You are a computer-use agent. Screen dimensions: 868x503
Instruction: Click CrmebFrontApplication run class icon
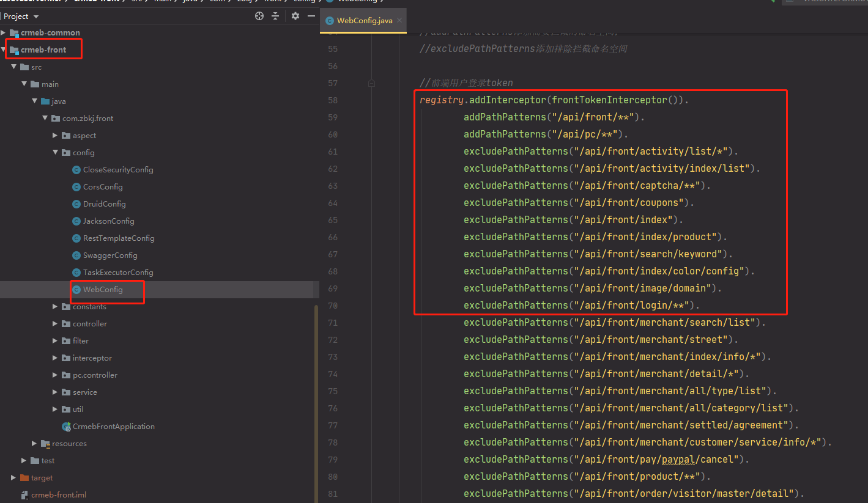[x=66, y=426]
